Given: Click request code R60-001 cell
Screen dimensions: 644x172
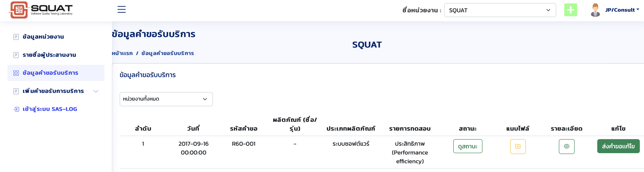Looking at the screenshot, I should [x=243, y=144].
